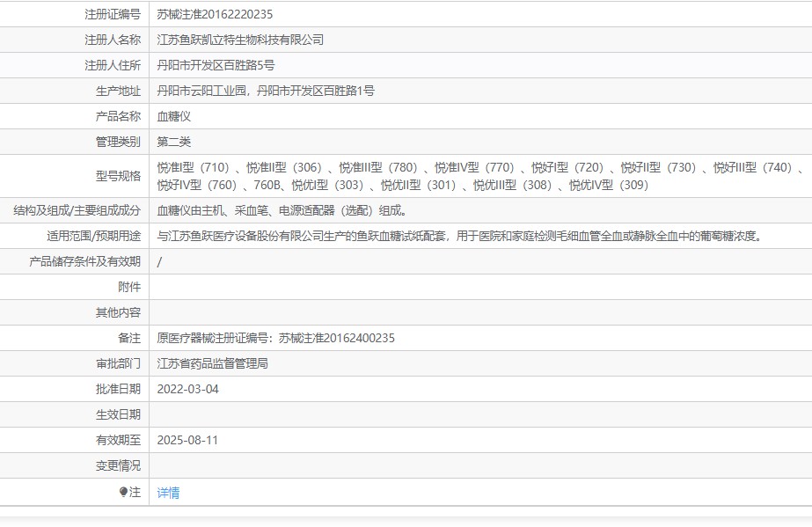Click approval date 2022-03-04
This screenshot has width=812, height=527.
pos(188,389)
